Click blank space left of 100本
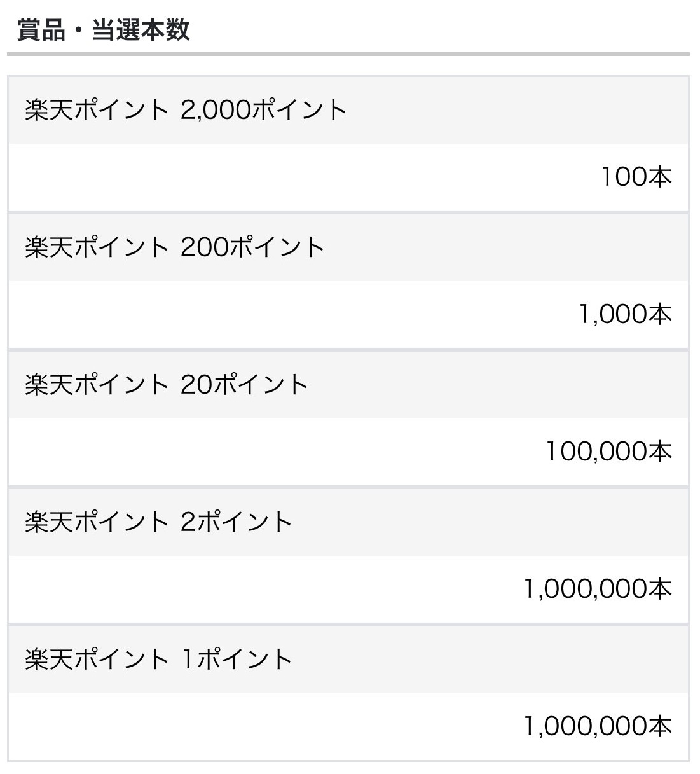The height and width of the screenshot is (774, 700). (x=286, y=177)
